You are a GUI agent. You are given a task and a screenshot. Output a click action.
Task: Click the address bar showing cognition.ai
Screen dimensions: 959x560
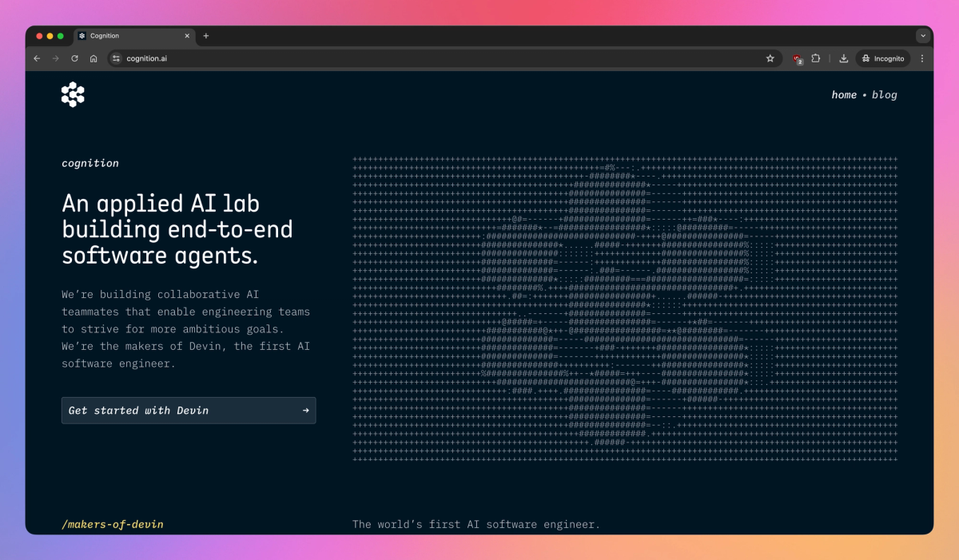click(x=444, y=58)
